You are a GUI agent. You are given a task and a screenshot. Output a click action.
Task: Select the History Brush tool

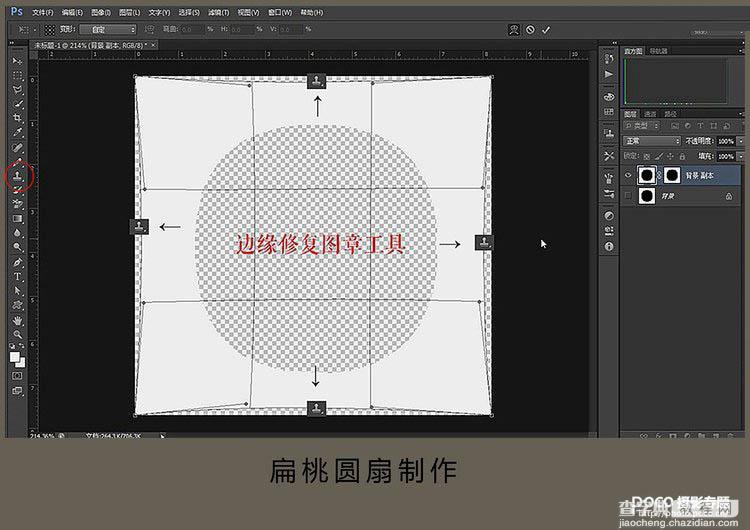coord(17,190)
